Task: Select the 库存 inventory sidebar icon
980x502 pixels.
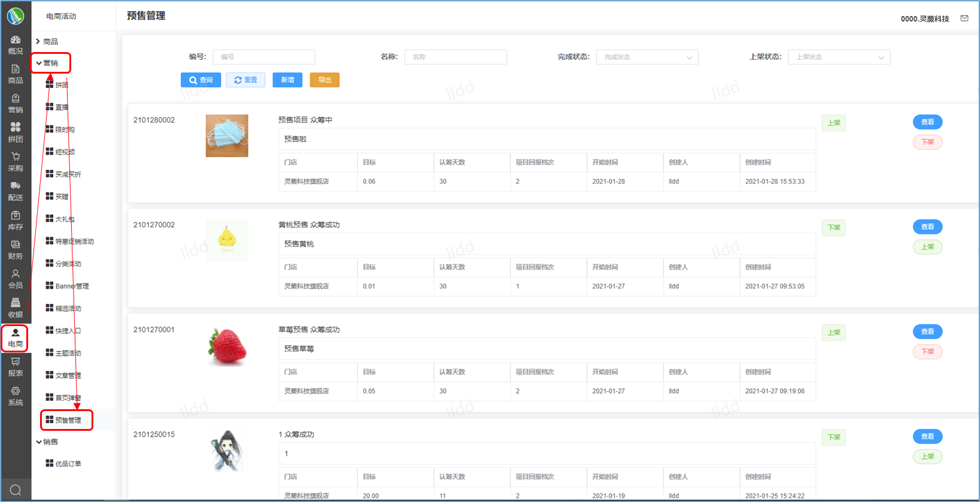Action: (16, 220)
